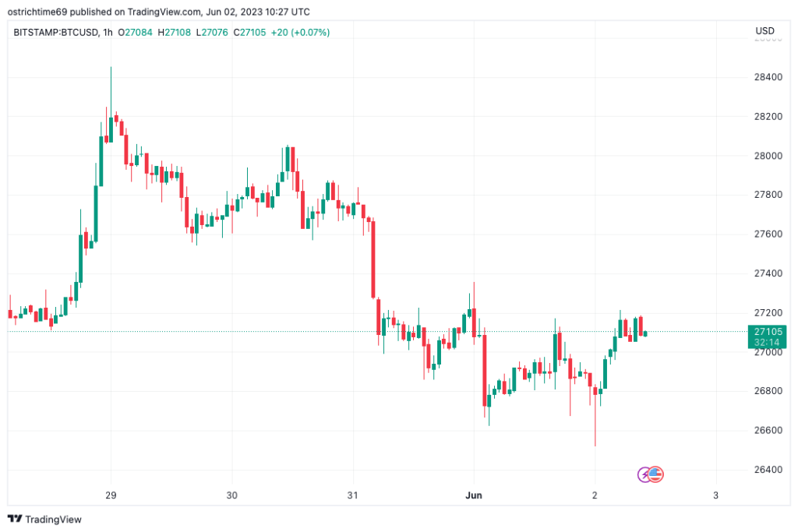The height and width of the screenshot is (532, 798).
Task: Open the USD currency selector
Action: point(764,32)
